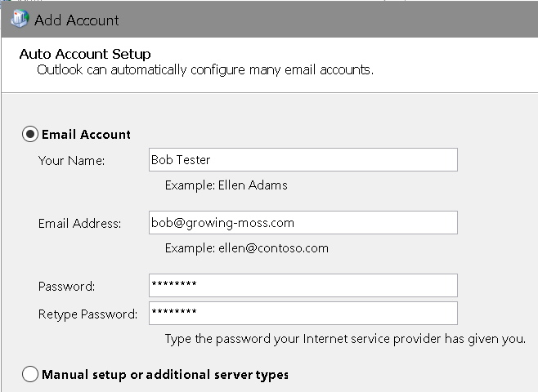
Task: Click the Add Account title text
Action: [x=77, y=20]
